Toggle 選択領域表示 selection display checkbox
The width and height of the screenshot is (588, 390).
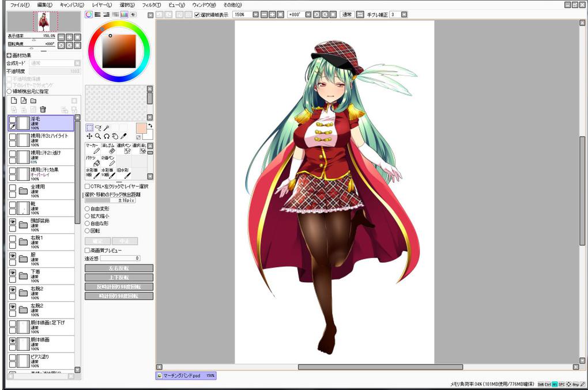(197, 14)
